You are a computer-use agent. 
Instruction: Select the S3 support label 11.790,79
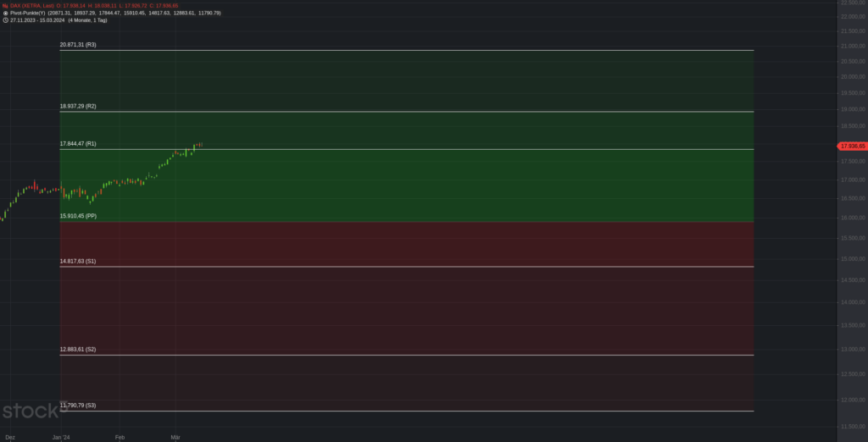(x=78, y=406)
